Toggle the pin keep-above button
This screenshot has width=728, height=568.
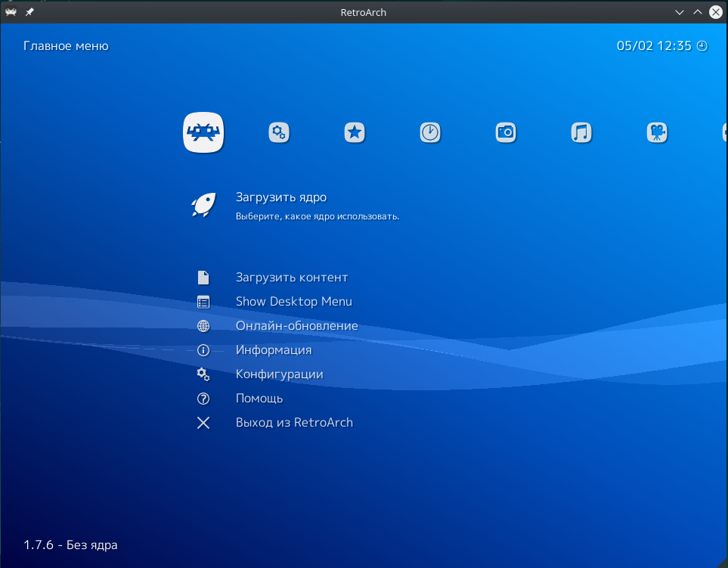[x=29, y=11]
